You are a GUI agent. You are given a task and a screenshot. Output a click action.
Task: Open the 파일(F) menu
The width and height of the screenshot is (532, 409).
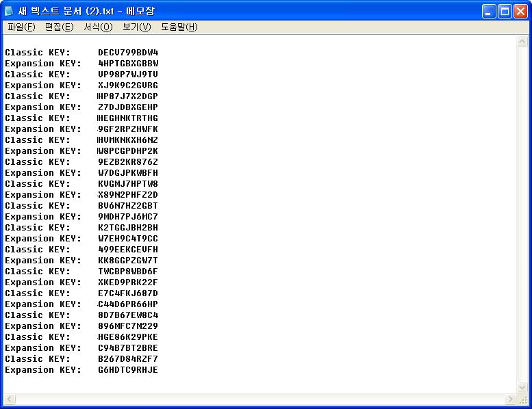21,27
